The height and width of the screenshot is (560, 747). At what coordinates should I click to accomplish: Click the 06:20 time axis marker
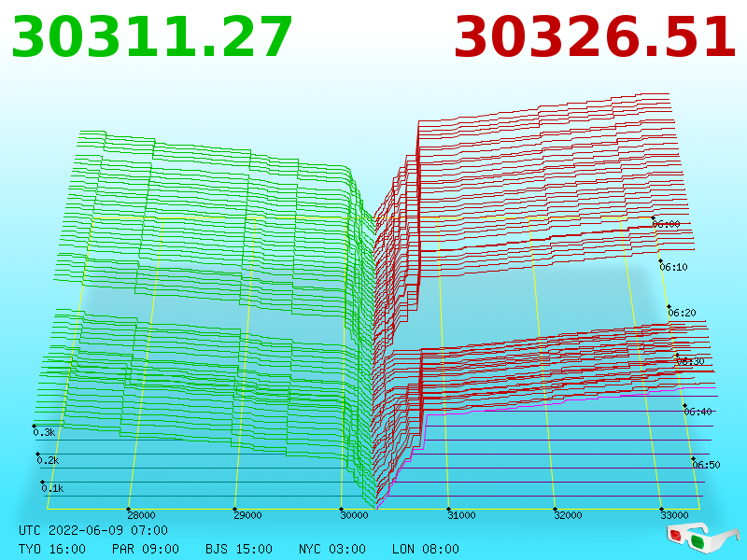[x=683, y=313]
